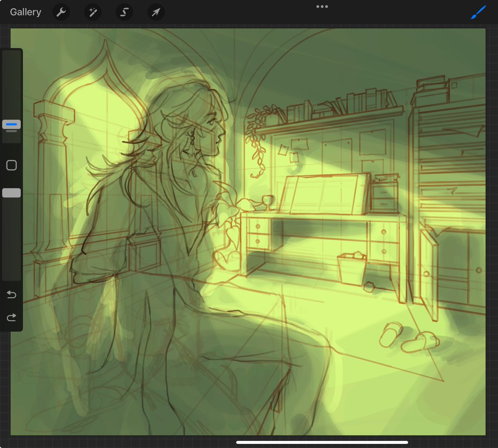Open the Adjustments magic wand menu

tap(93, 12)
